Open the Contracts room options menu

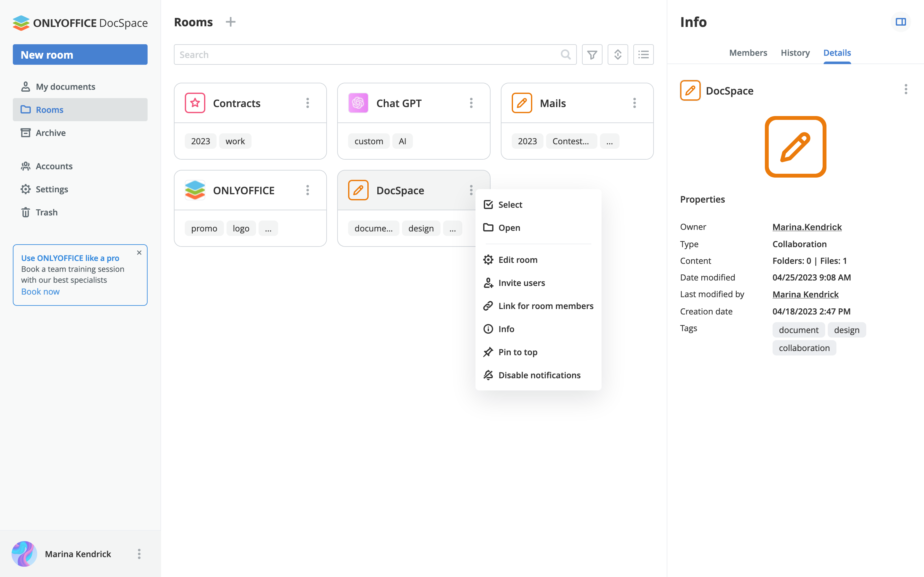pos(307,103)
